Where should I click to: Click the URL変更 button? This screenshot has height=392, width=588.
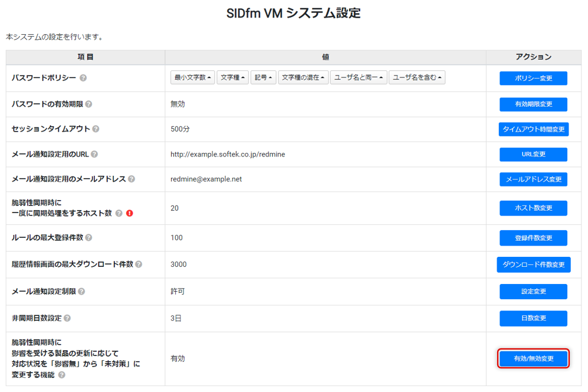point(533,154)
